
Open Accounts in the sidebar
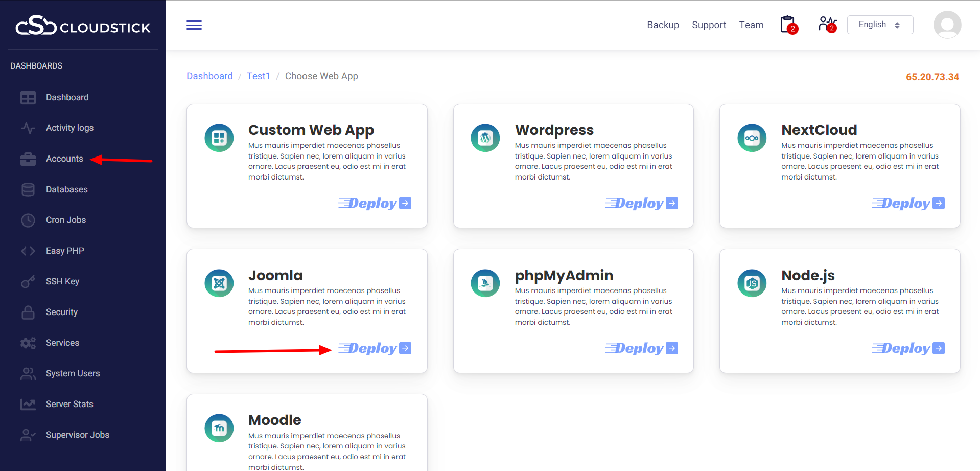click(64, 159)
